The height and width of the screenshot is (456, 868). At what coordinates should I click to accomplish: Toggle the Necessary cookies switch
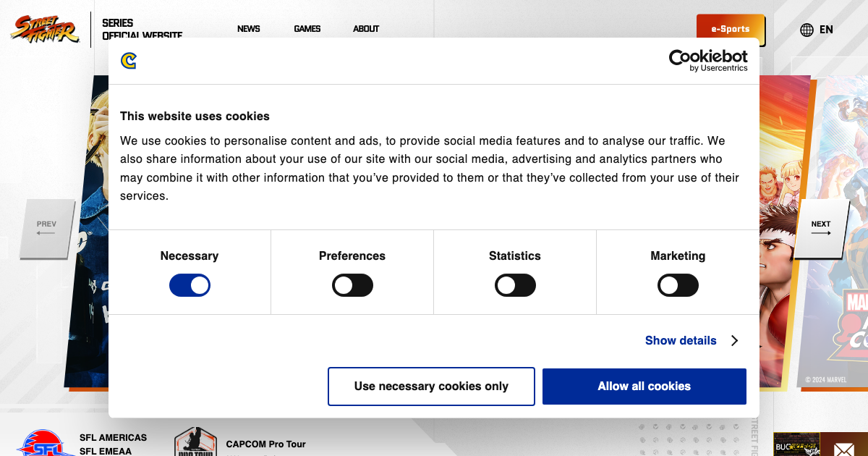[190, 285]
